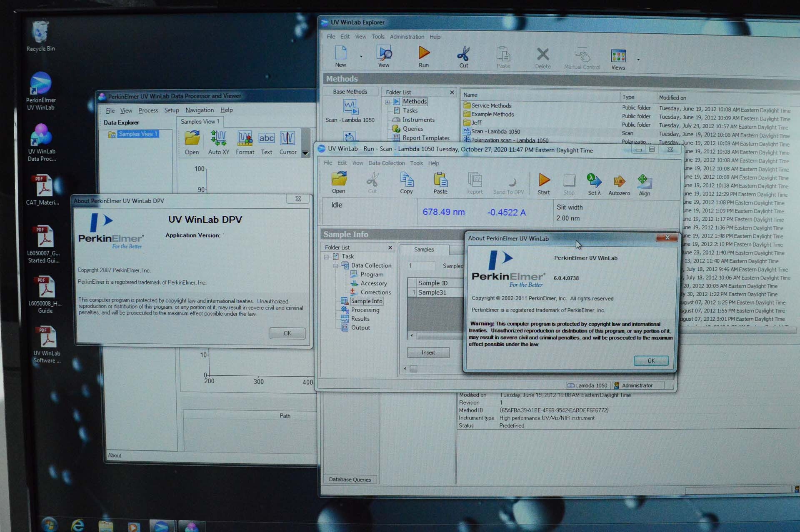The width and height of the screenshot is (800, 532).
Task: Select the Service Methods folder in the methods list
Action: pyautogui.click(x=491, y=106)
